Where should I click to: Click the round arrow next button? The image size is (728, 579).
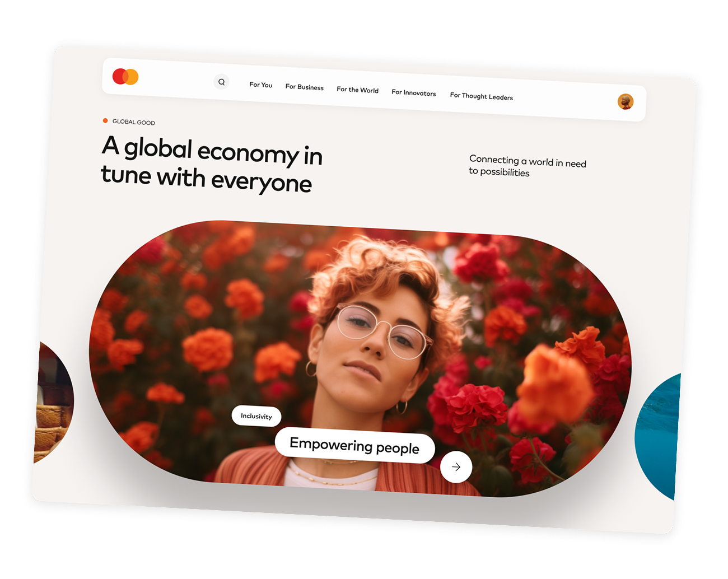456,467
